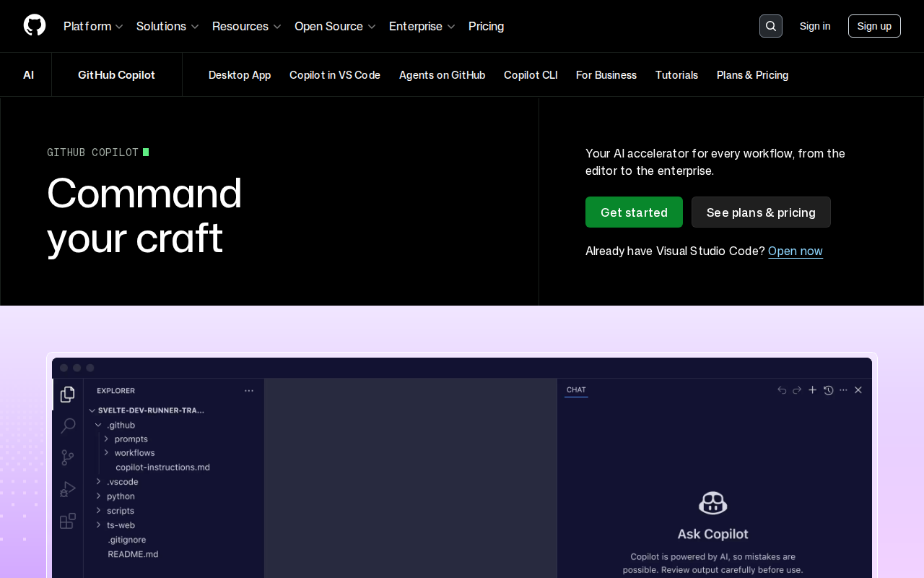Open Agents on GitHub tab
The width and height of the screenshot is (924, 578).
[x=442, y=75]
